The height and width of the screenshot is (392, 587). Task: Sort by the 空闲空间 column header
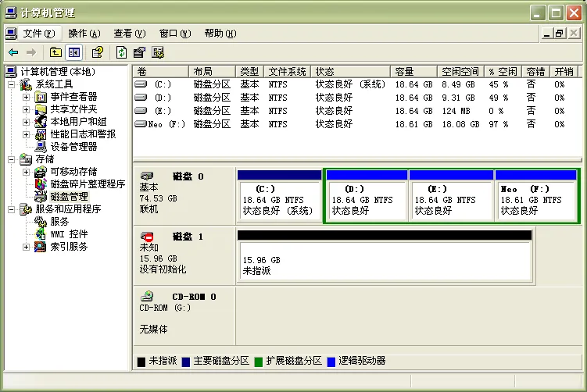[460, 71]
